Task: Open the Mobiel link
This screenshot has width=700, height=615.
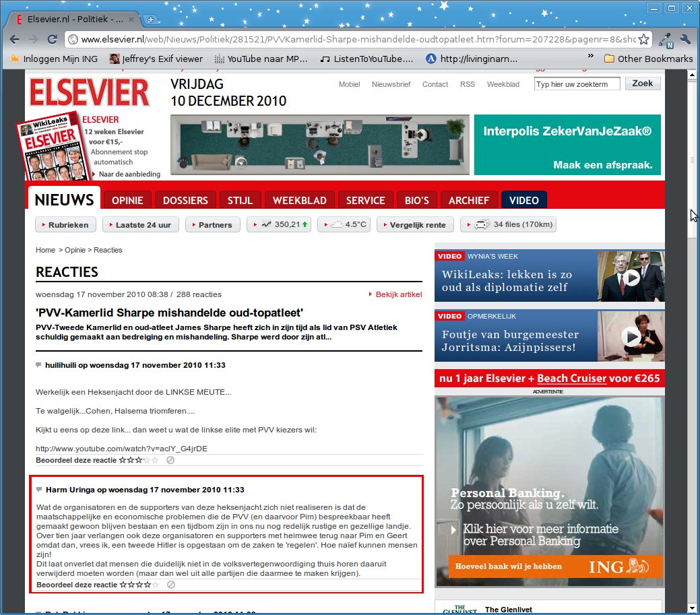Action: pyautogui.click(x=349, y=84)
